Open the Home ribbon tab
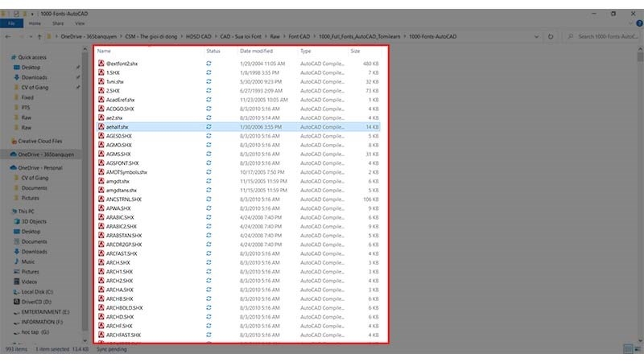 (35, 23)
